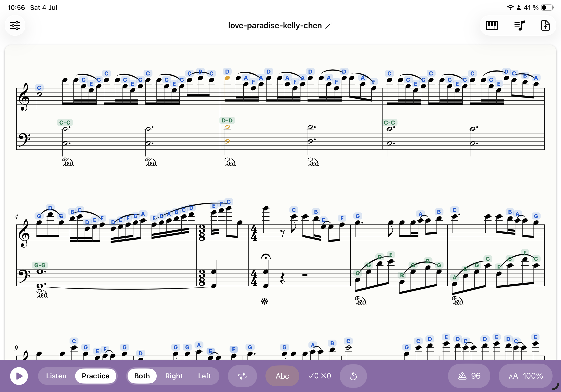Tap the song title love-paradise-kelly-chen
This screenshot has width=561, height=392.
click(x=275, y=25)
